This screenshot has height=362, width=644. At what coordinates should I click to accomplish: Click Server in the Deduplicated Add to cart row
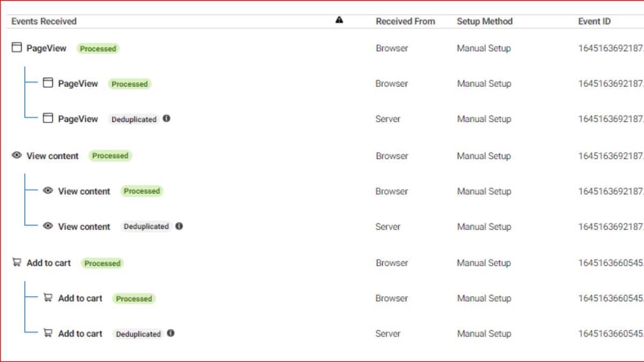tap(388, 334)
